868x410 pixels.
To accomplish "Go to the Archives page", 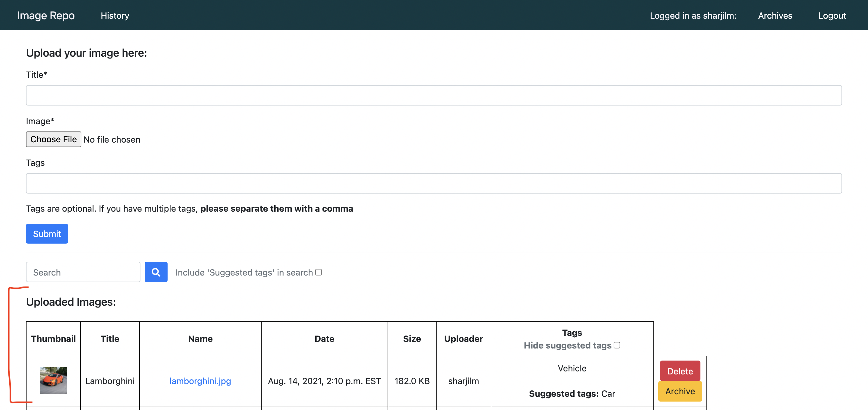I will coord(775,15).
